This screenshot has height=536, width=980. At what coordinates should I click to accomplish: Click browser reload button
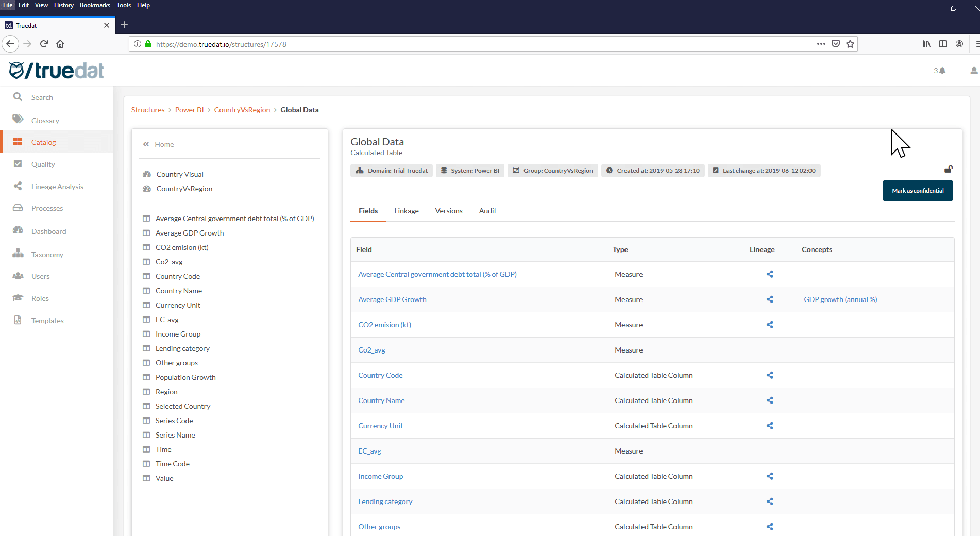click(x=44, y=44)
